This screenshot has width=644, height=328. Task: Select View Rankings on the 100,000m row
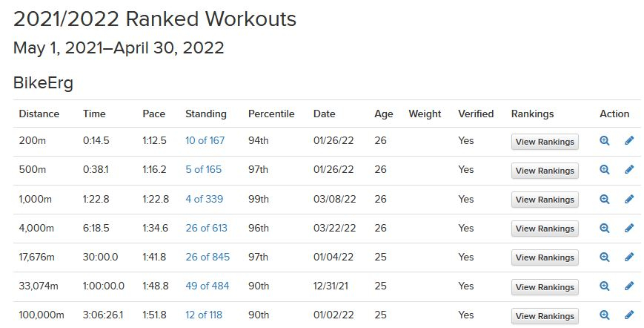545,316
